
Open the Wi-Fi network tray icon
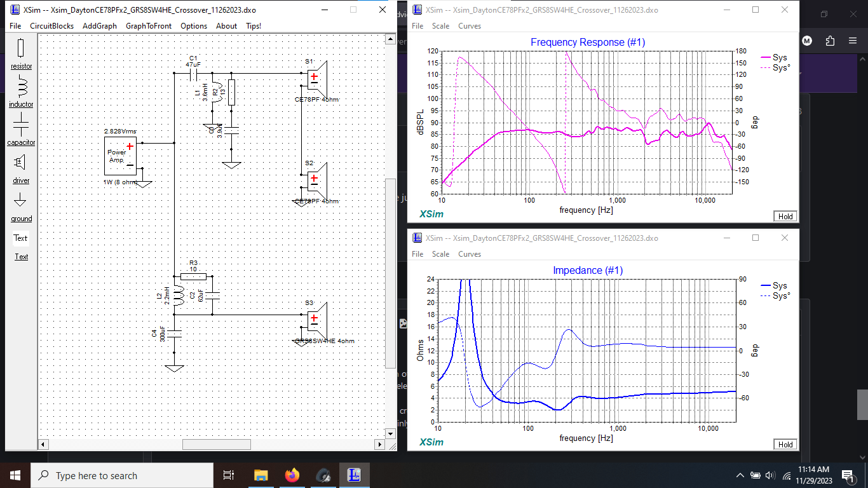(787, 475)
